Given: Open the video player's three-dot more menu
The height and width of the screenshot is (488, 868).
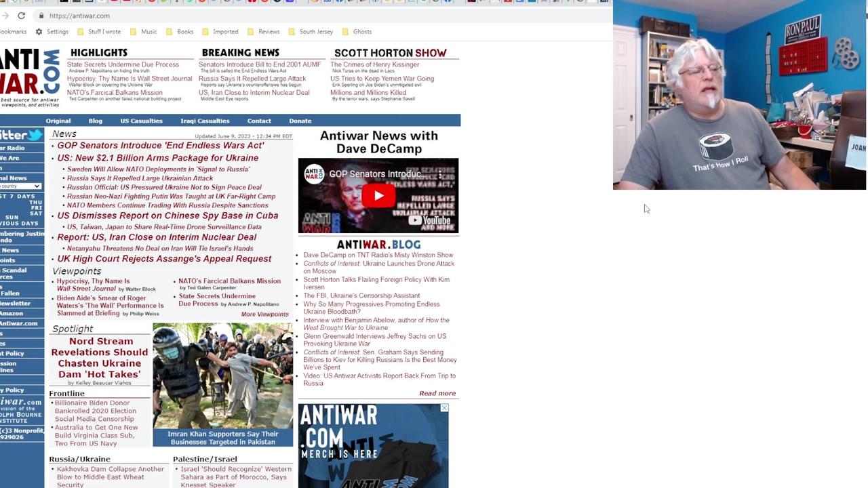Looking at the screenshot, I should 439,175.
